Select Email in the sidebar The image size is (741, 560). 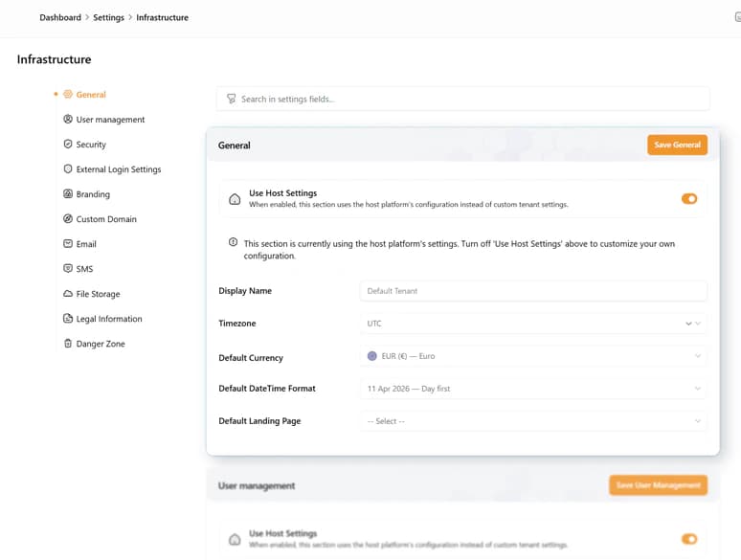pos(86,244)
